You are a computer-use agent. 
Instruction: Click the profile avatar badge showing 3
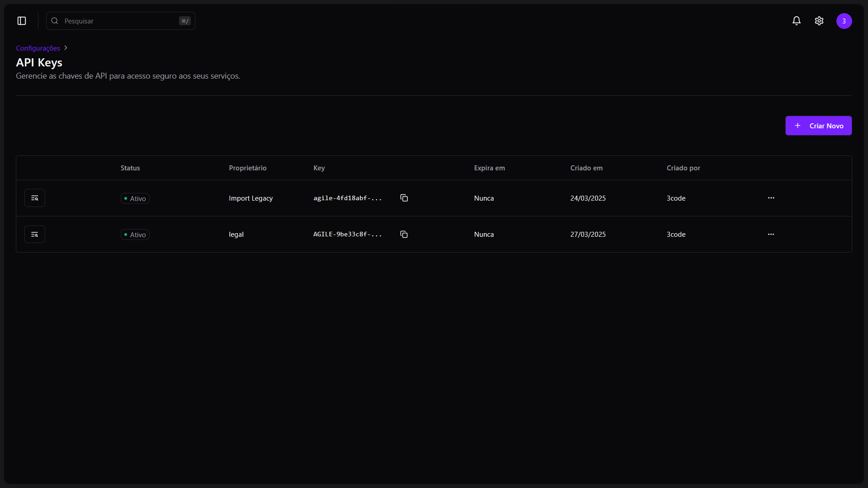coord(844,21)
